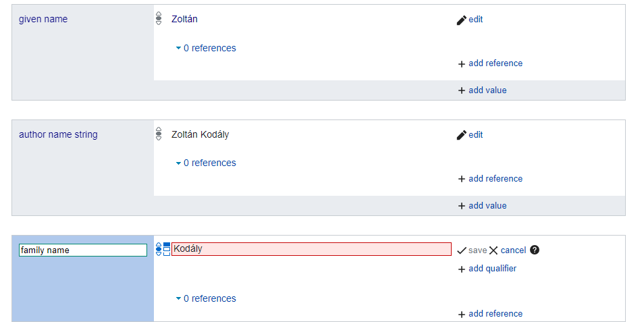Open rank selector beside Zoltán value
644x322 pixels.
[x=159, y=19]
